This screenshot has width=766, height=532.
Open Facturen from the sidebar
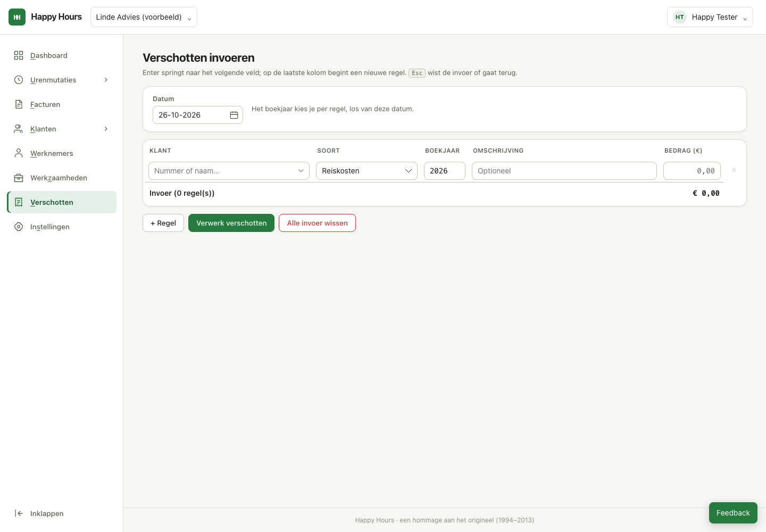click(62, 104)
